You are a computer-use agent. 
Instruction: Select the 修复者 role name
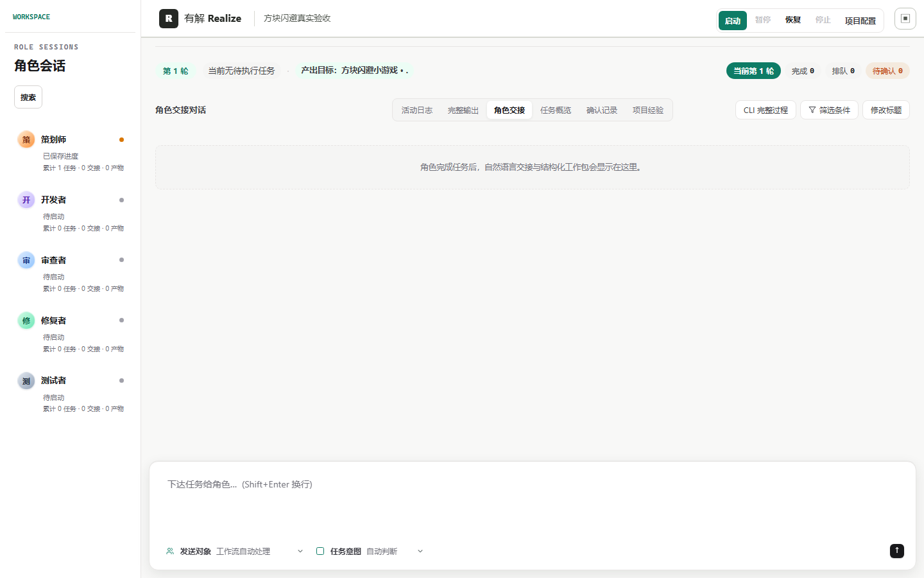[53, 320]
